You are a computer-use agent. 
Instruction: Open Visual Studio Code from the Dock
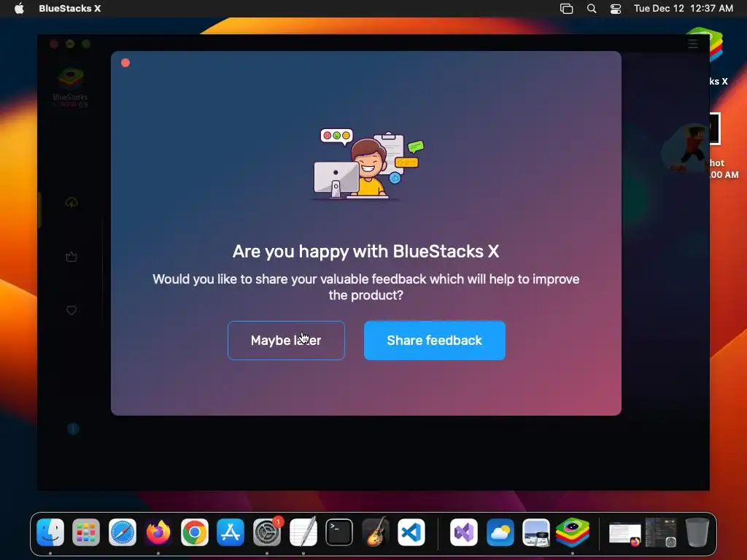411,532
